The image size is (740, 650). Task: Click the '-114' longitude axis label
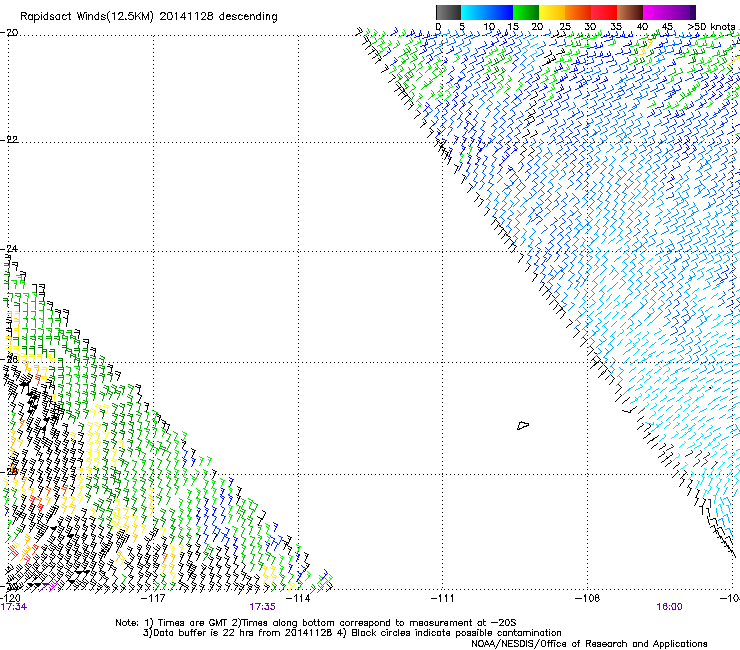298,598
